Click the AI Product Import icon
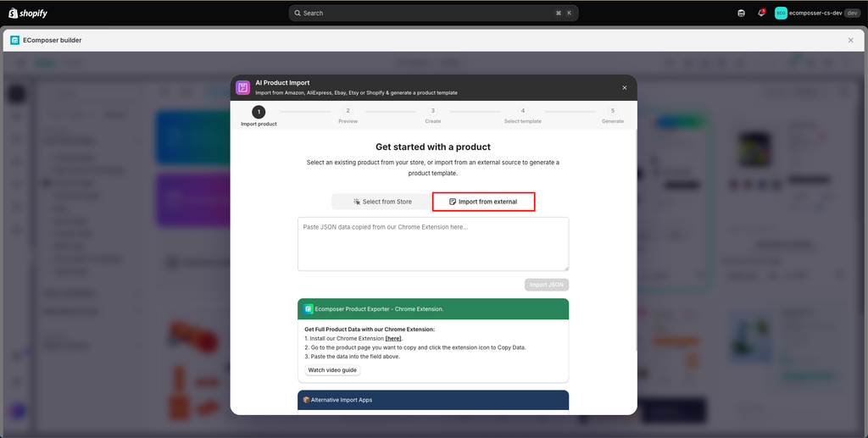 pos(242,87)
